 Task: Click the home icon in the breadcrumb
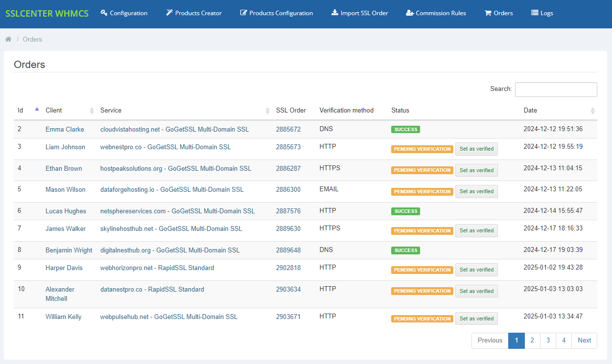tap(8, 39)
